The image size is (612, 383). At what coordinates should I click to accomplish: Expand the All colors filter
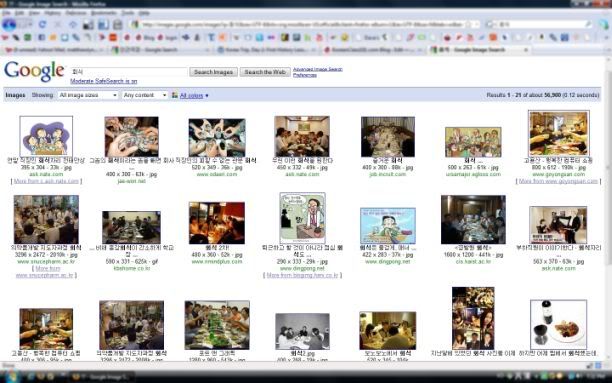point(191,95)
